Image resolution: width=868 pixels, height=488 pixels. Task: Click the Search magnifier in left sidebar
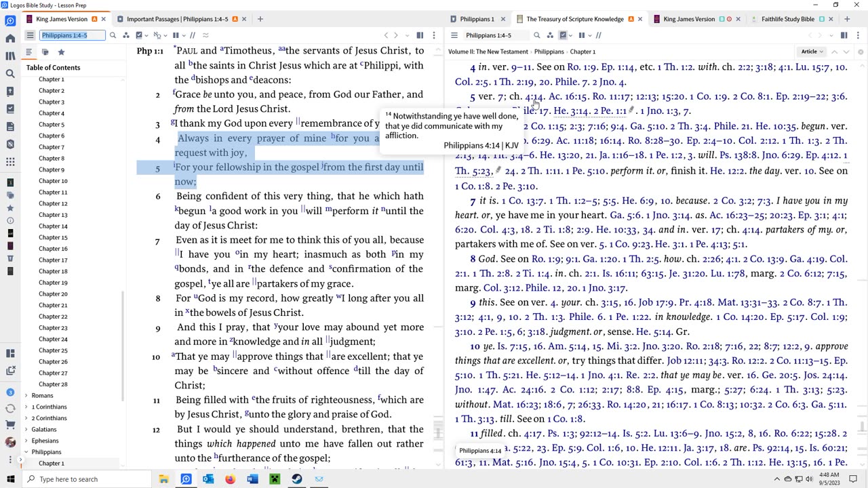(10, 73)
